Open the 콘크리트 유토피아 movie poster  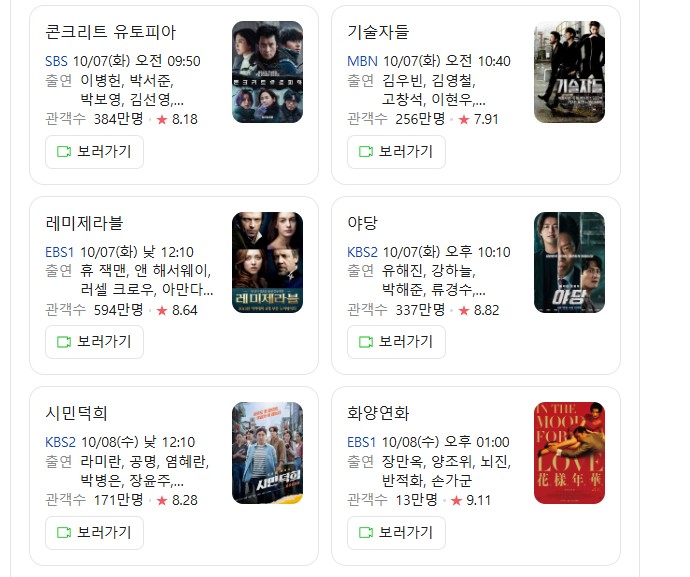268,72
